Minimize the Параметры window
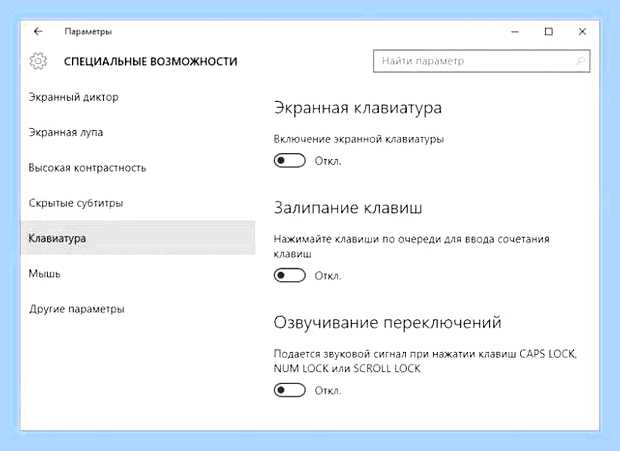This screenshot has width=620, height=451. 515,32
